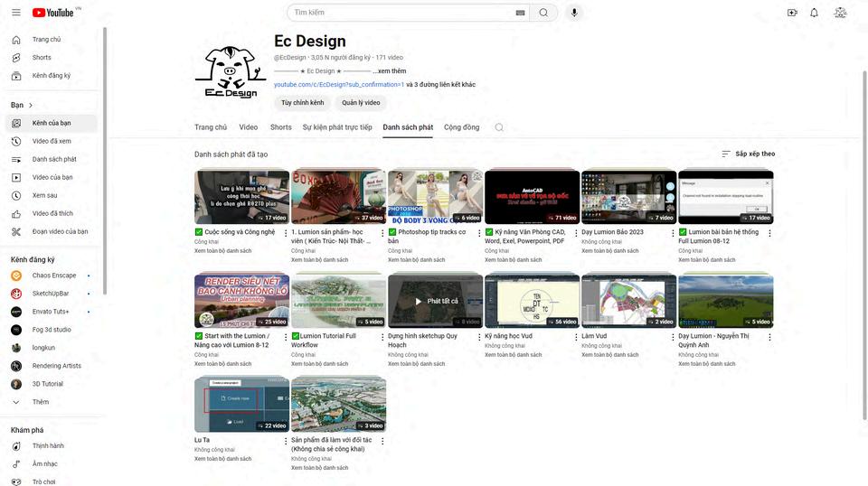Switch to the Trang chủ channel tab
The image size is (868, 486).
coord(211,127)
